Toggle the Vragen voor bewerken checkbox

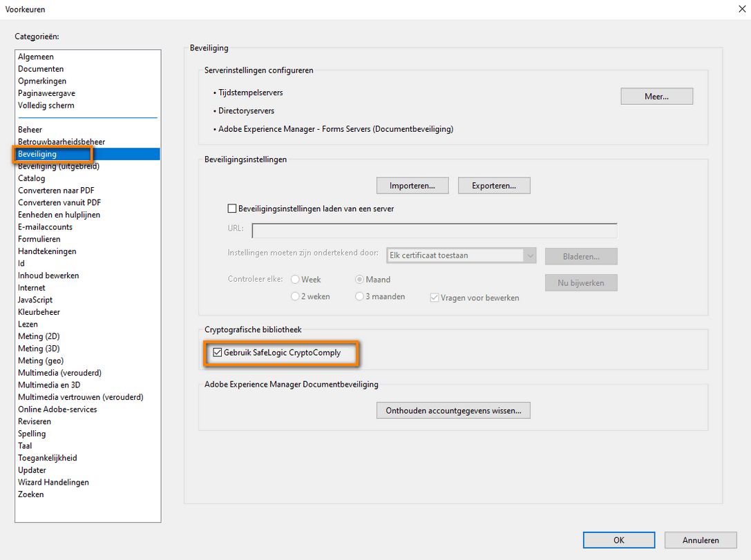tap(434, 297)
